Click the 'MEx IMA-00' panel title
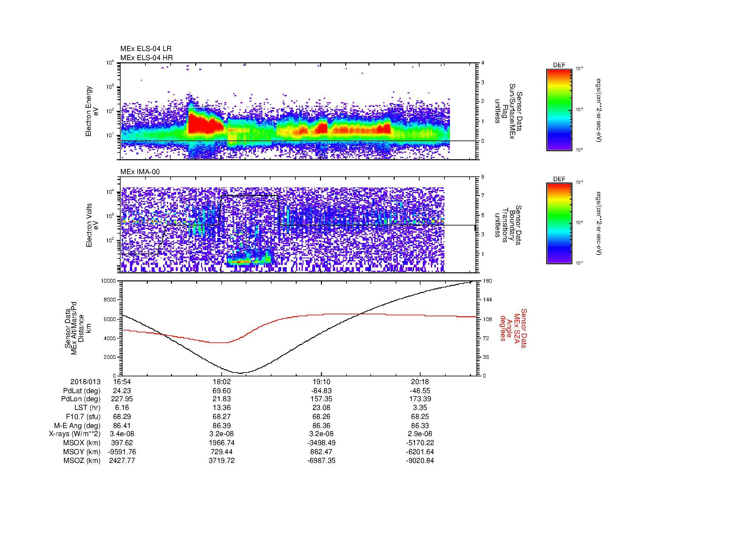756x534 pixels. 140,172
